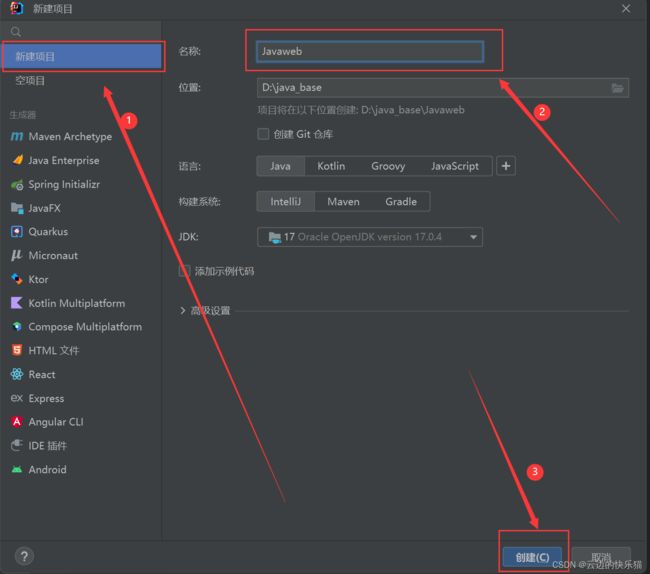650x574 pixels.
Task: Choose Maven build system
Action: click(x=343, y=202)
